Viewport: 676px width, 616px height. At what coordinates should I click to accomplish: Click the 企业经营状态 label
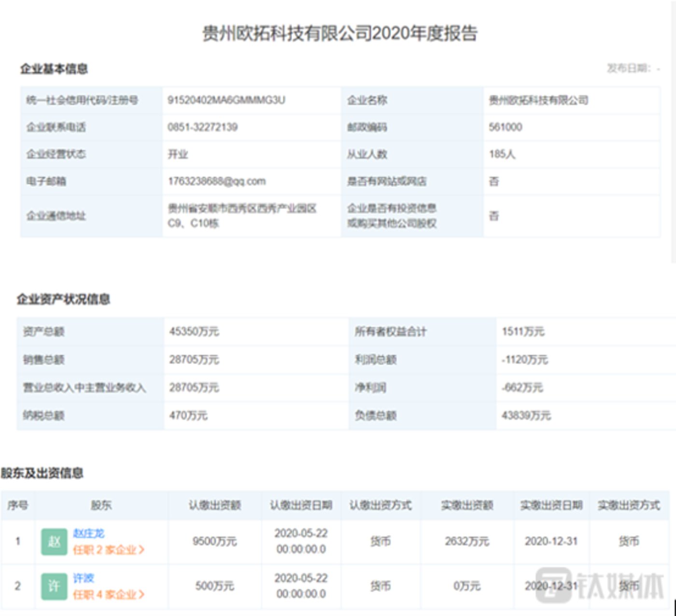tap(56, 154)
